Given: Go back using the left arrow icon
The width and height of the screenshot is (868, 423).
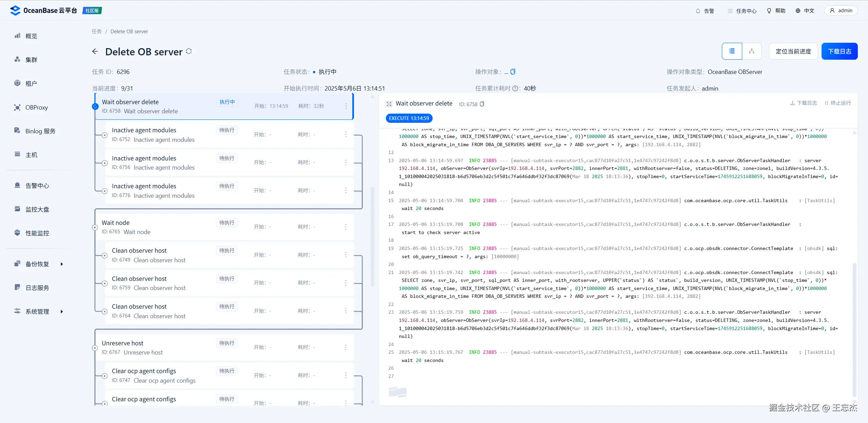Looking at the screenshot, I should (95, 51).
